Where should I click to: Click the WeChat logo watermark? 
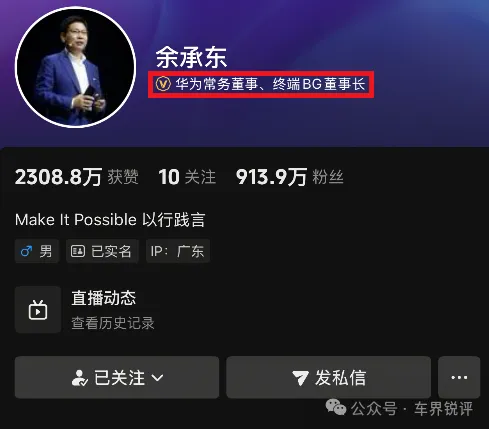[336, 407]
